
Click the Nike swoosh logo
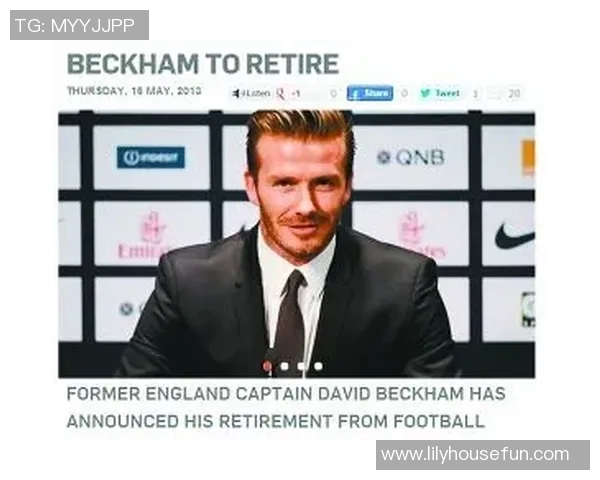[514, 235]
